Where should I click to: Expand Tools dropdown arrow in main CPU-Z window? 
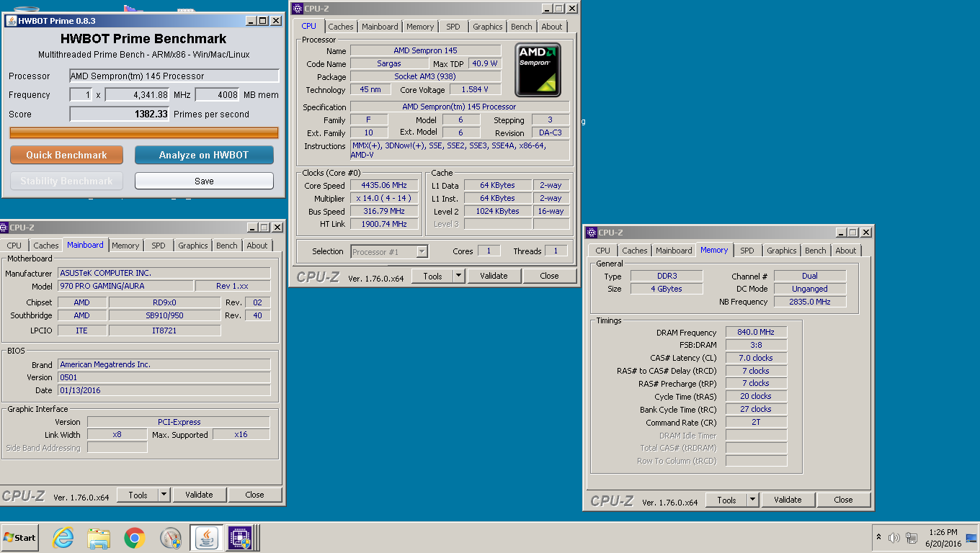click(x=459, y=276)
